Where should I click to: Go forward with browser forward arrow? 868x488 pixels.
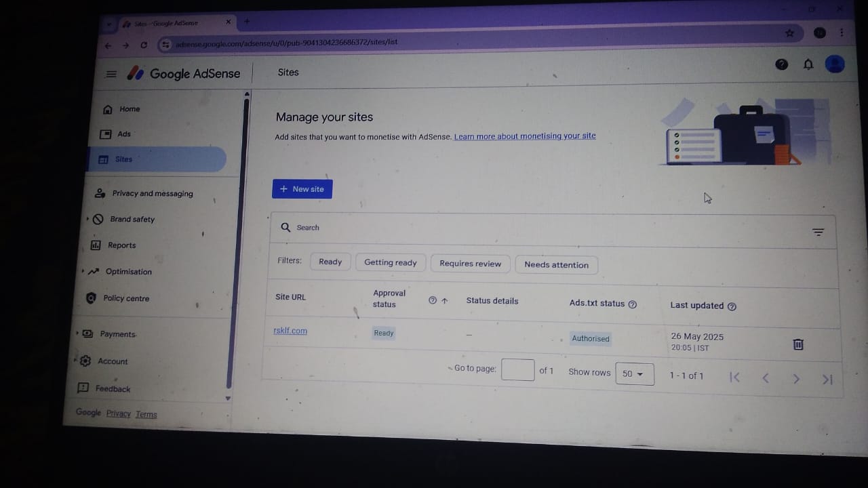pyautogui.click(x=125, y=45)
